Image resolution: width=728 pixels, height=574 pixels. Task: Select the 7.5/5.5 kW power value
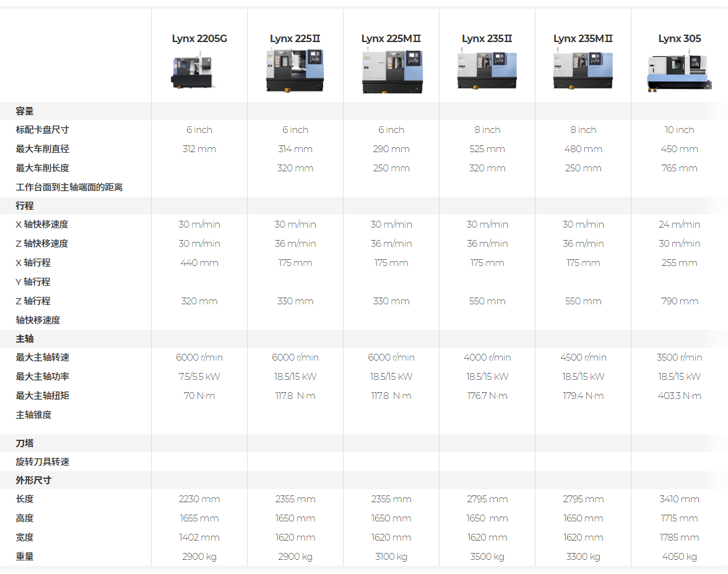pyautogui.click(x=199, y=376)
